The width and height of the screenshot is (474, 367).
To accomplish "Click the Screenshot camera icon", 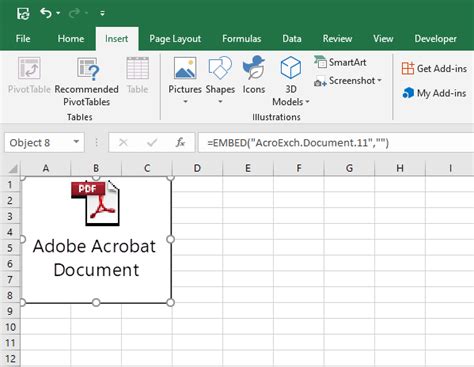I will point(320,82).
